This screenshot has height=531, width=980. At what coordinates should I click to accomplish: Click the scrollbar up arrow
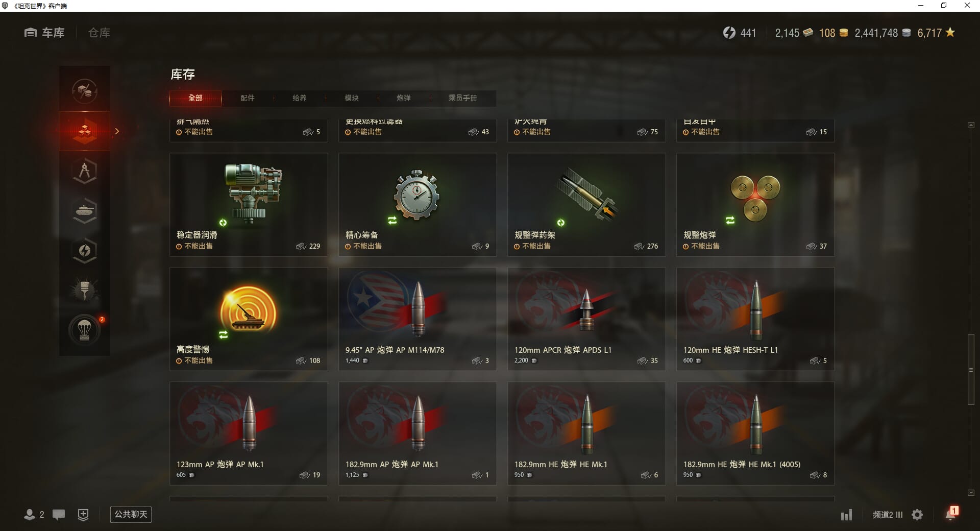tap(971, 125)
